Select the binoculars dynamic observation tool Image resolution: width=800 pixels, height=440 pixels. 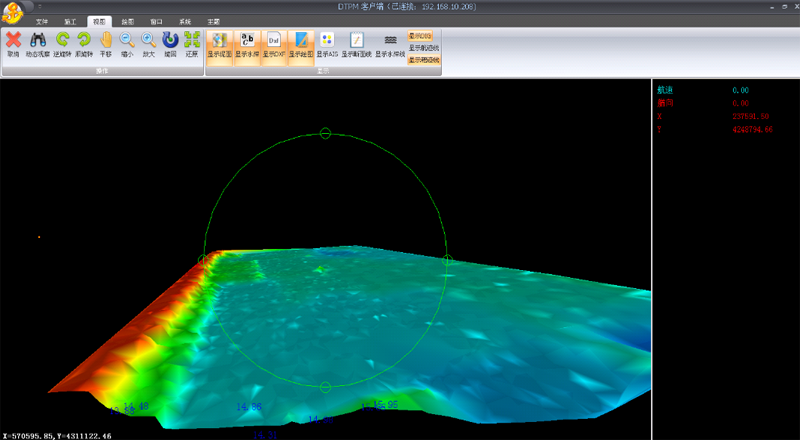39,44
